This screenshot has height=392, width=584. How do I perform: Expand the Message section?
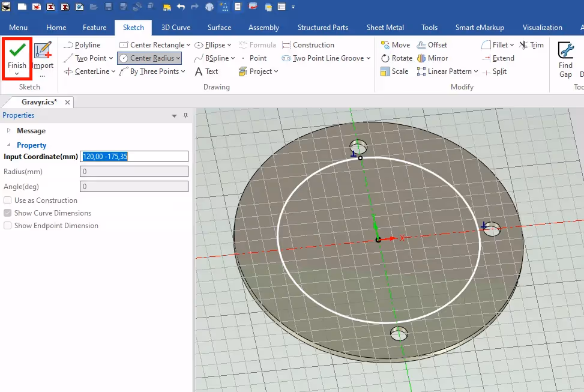tap(8, 131)
